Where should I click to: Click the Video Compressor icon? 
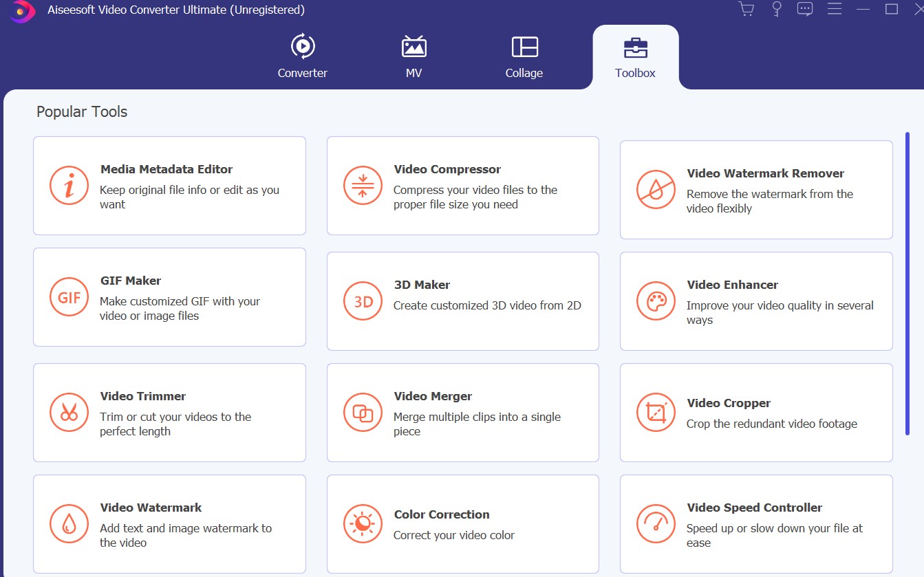click(x=363, y=185)
